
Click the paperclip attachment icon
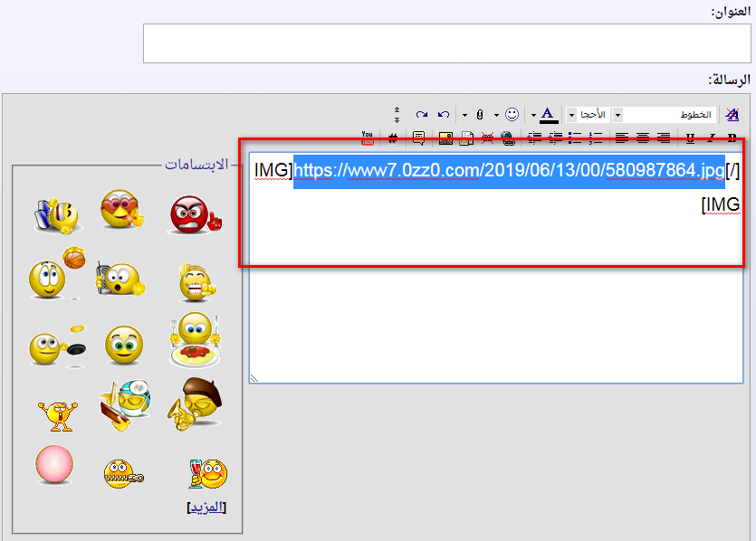[x=479, y=115]
